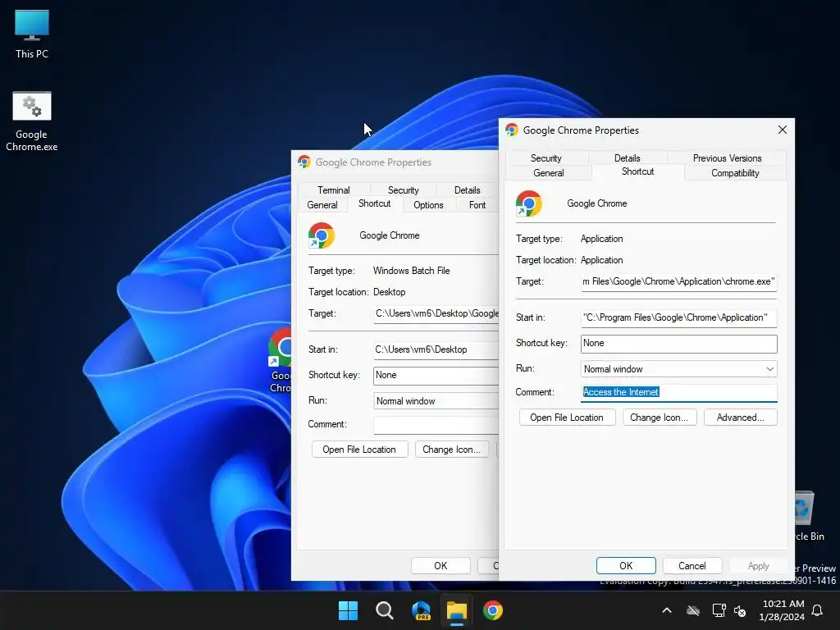Open the Previous Versions tab
This screenshot has height=630, width=840.
[x=727, y=158]
